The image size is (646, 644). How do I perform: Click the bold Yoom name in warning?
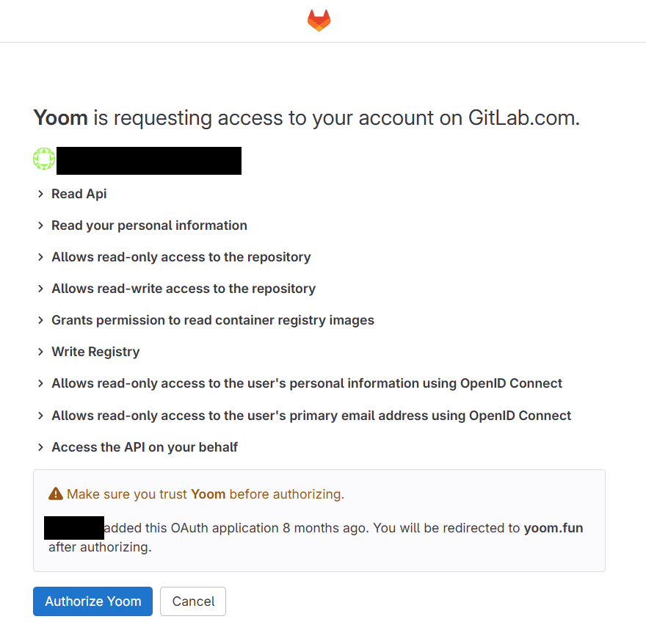208,493
